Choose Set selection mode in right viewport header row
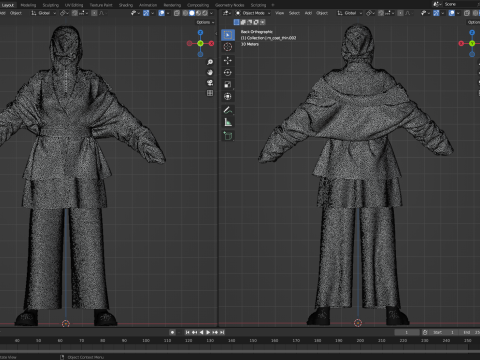Viewport: 480px width, 360px height. [x=237, y=22]
